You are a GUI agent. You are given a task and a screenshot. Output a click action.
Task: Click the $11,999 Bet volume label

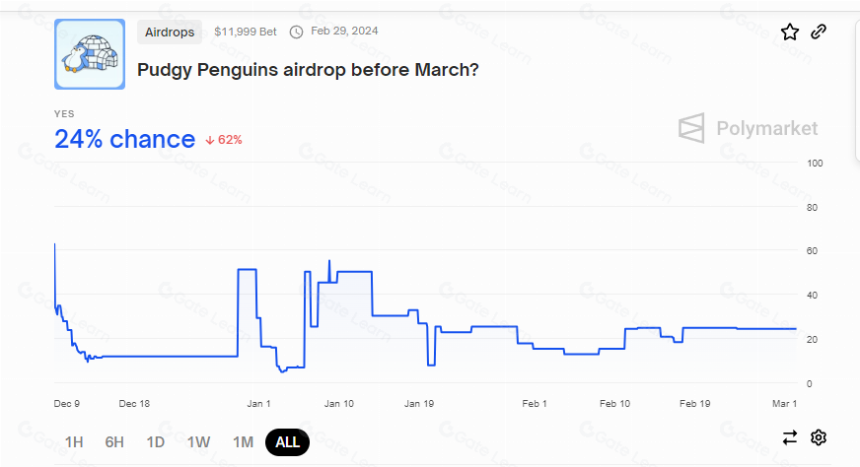point(245,32)
